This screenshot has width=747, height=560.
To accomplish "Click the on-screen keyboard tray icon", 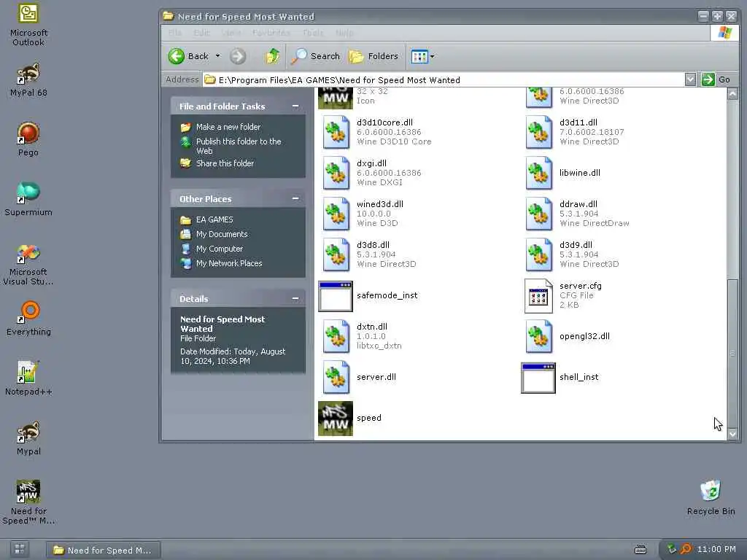I will [x=640, y=550].
